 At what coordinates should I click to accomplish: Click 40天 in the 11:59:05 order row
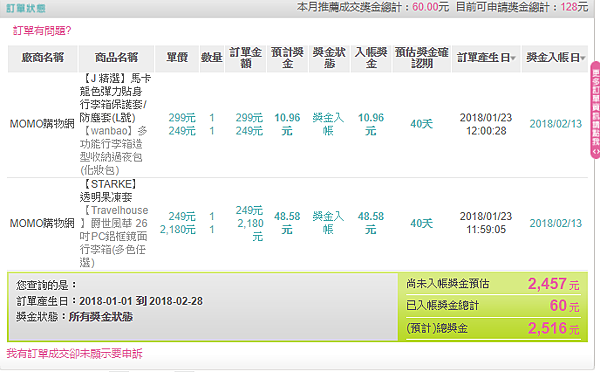[421, 223]
